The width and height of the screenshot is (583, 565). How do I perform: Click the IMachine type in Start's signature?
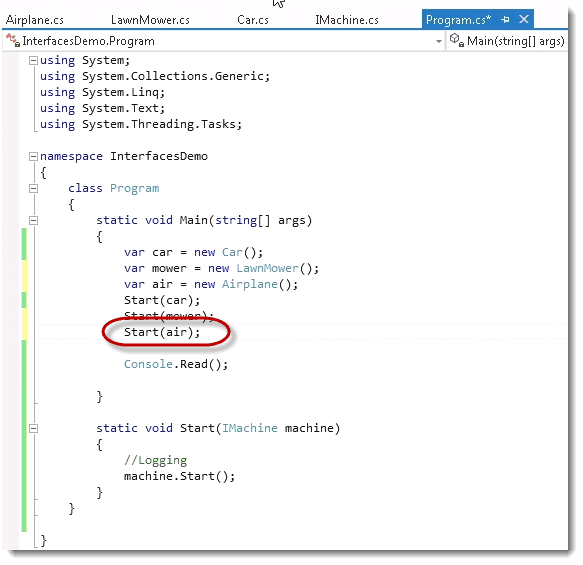[249, 428]
